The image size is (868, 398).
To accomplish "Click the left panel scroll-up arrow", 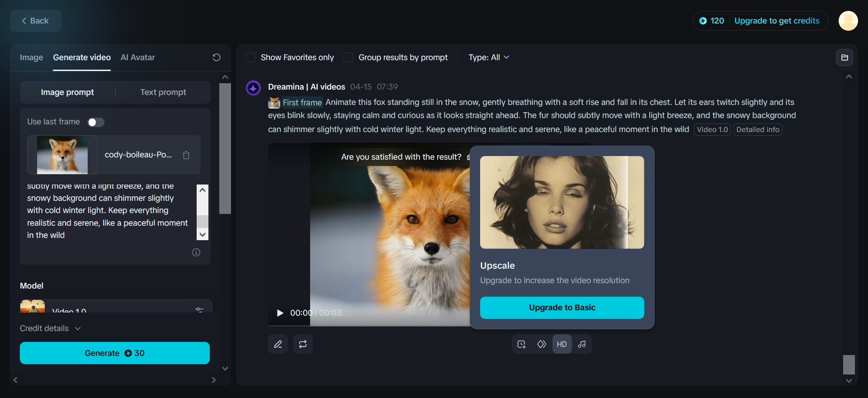I will [x=225, y=77].
